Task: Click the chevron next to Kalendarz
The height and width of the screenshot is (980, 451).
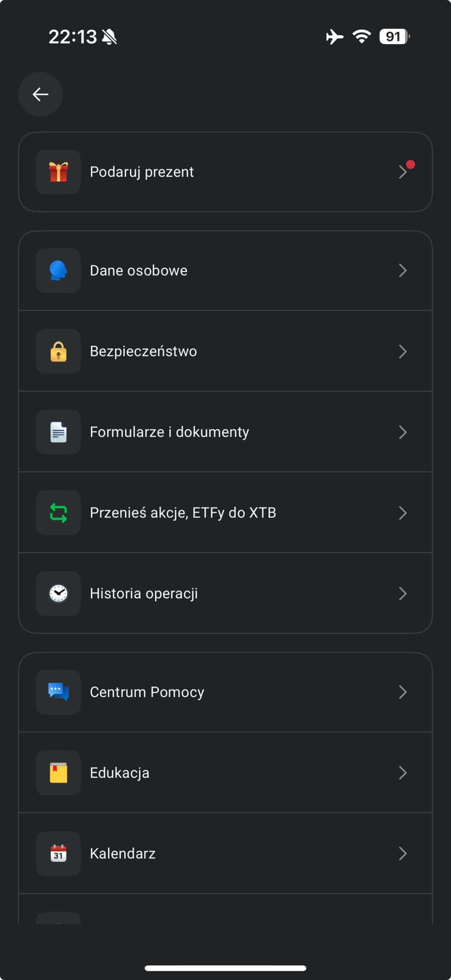Action: coord(402,854)
